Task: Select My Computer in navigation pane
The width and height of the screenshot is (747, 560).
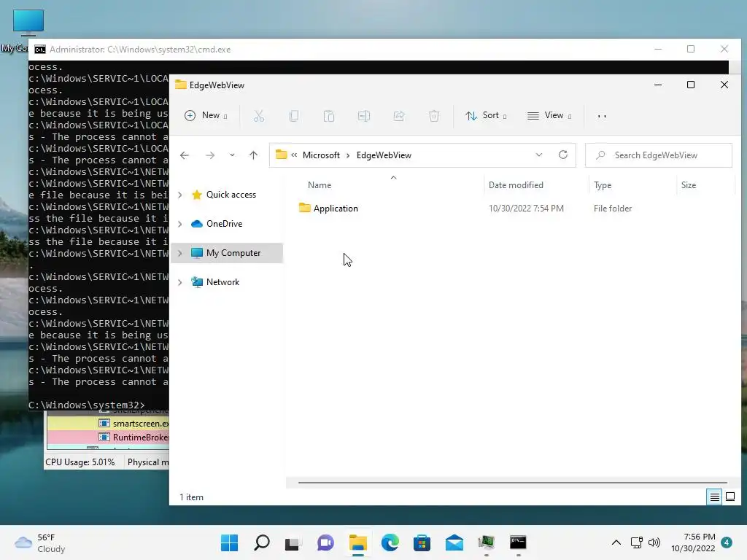Action: (233, 253)
